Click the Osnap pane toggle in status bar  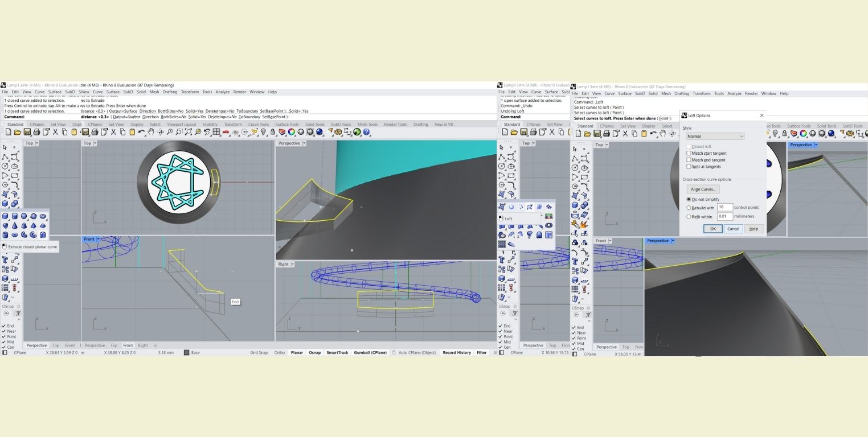coord(314,352)
